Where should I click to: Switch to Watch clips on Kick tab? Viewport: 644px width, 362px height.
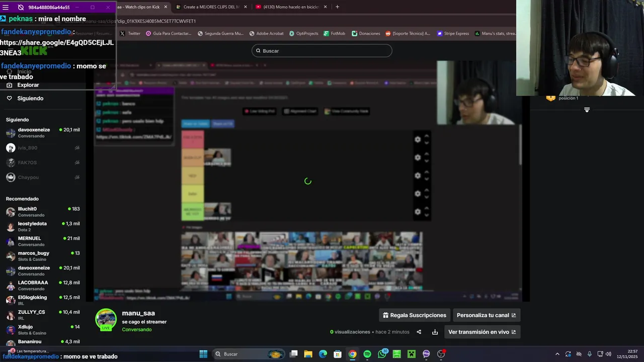pyautogui.click(x=141, y=7)
